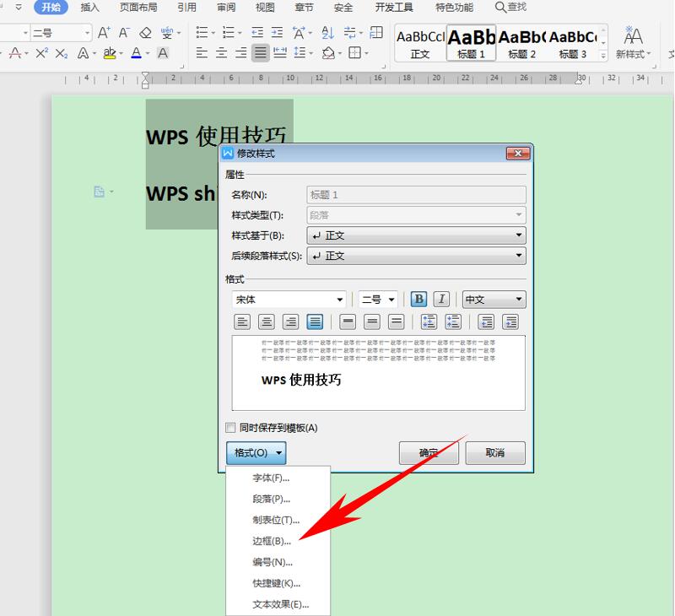Open the 中文 language dropdown
This screenshot has height=616, width=675.
tap(494, 300)
